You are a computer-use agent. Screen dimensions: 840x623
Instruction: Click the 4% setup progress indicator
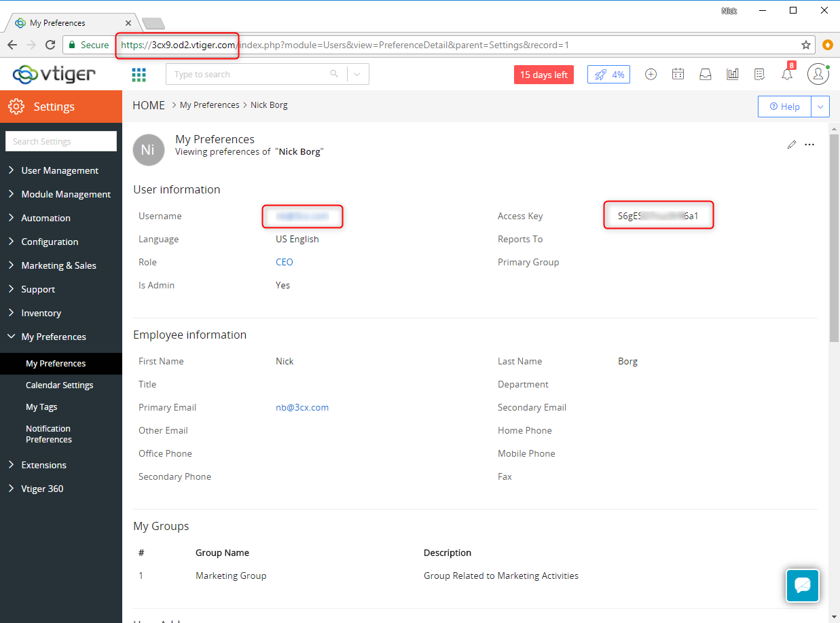608,75
